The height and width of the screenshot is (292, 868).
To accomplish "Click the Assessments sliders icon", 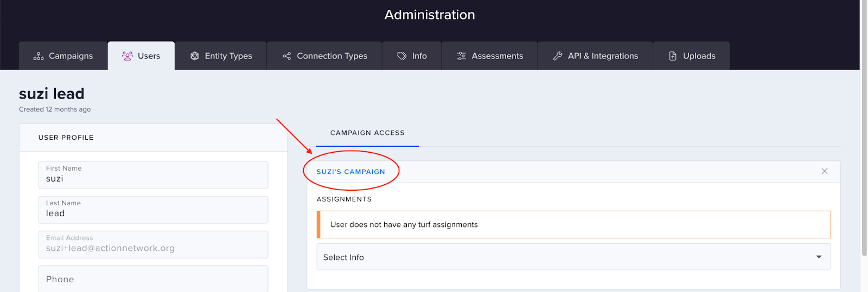I will click(462, 56).
